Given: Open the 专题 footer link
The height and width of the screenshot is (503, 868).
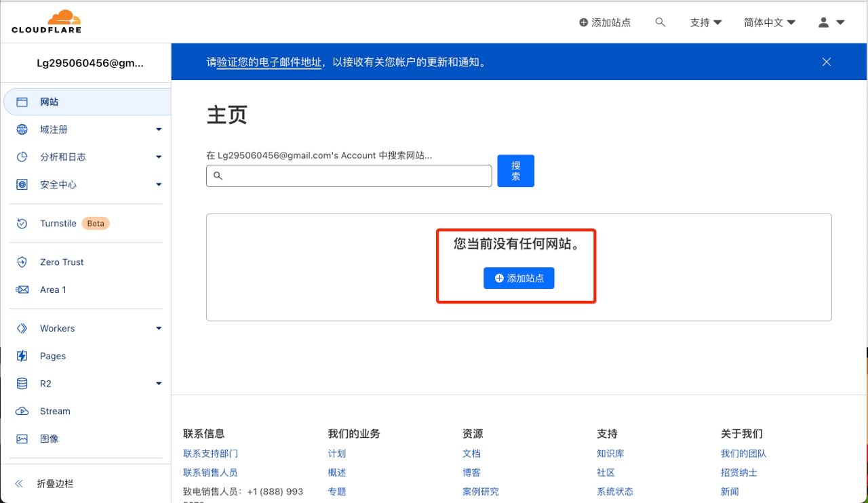Looking at the screenshot, I should [337, 491].
